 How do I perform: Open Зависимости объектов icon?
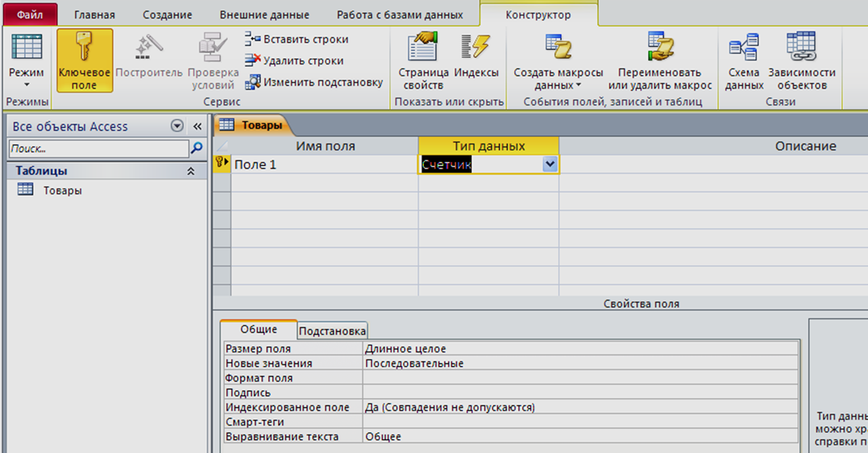pyautogui.click(x=801, y=46)
